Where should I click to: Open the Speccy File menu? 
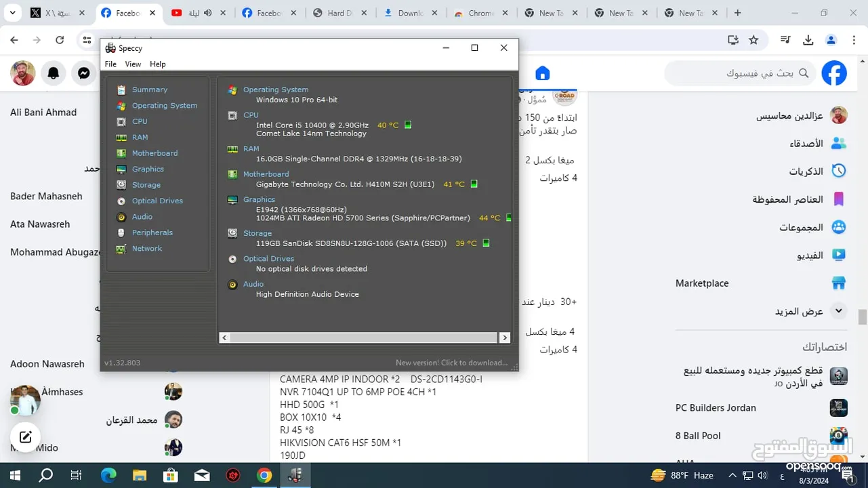110,64
